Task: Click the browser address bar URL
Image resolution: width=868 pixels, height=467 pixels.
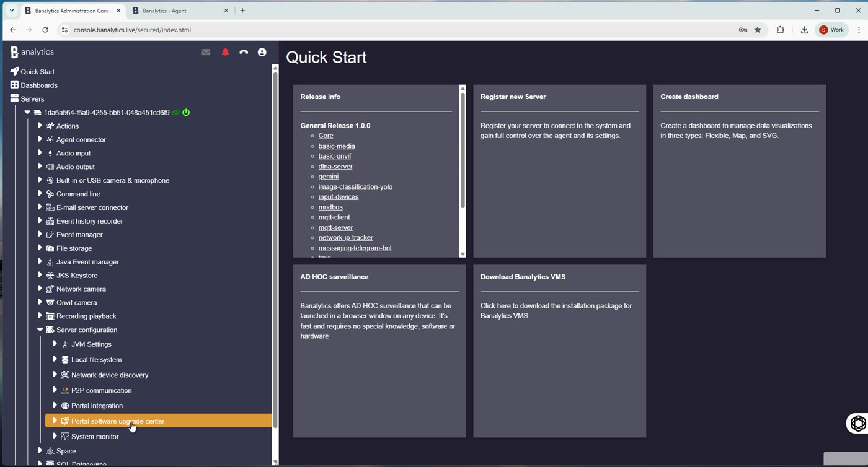Action: click(132, 30)
